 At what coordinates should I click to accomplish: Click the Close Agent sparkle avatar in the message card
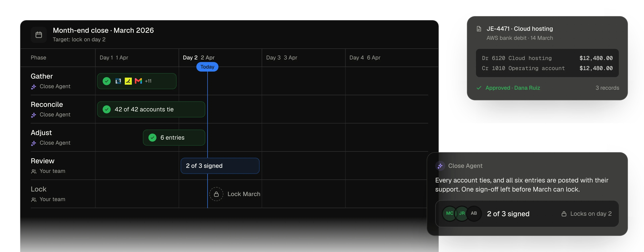(440, 166)
